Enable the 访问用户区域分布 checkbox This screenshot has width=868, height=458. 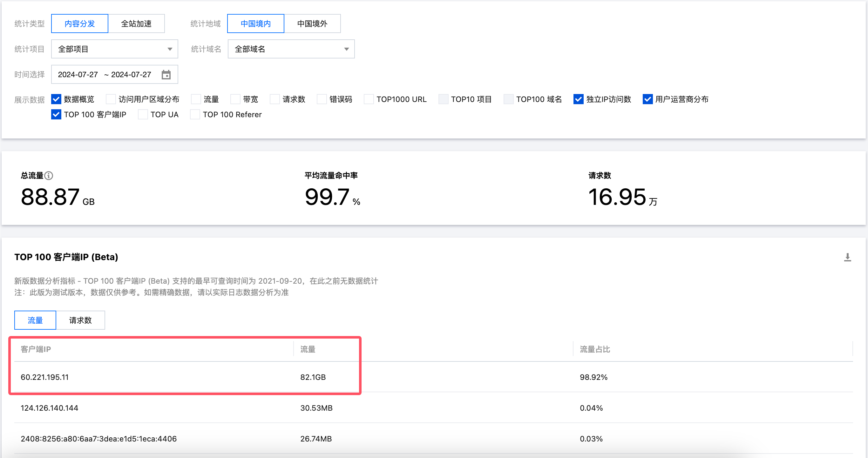(111, 99)
